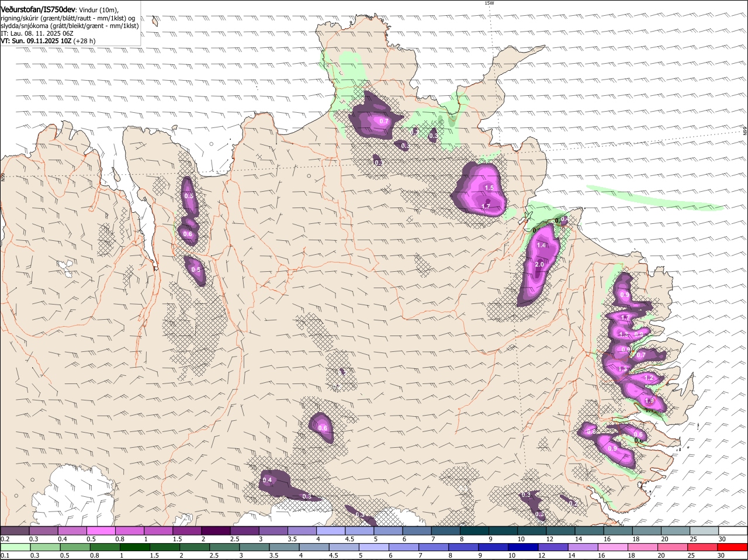Image resolution: width=748 pixels, height=560 pixels.
Task: Select the lightest green 0.1 rain swatch
Action: pos(15,548)
